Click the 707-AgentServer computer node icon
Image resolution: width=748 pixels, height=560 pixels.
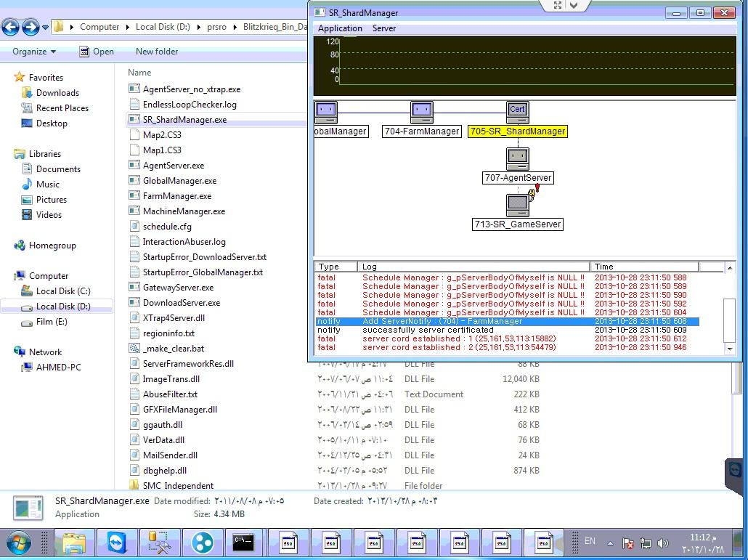518,159
